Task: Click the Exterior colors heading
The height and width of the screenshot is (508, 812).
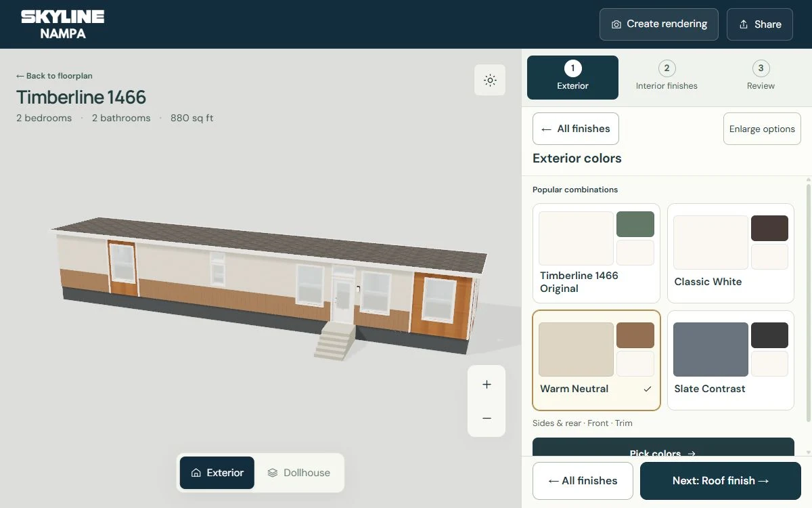Action: pyautogui.click(x=577, y=158)
